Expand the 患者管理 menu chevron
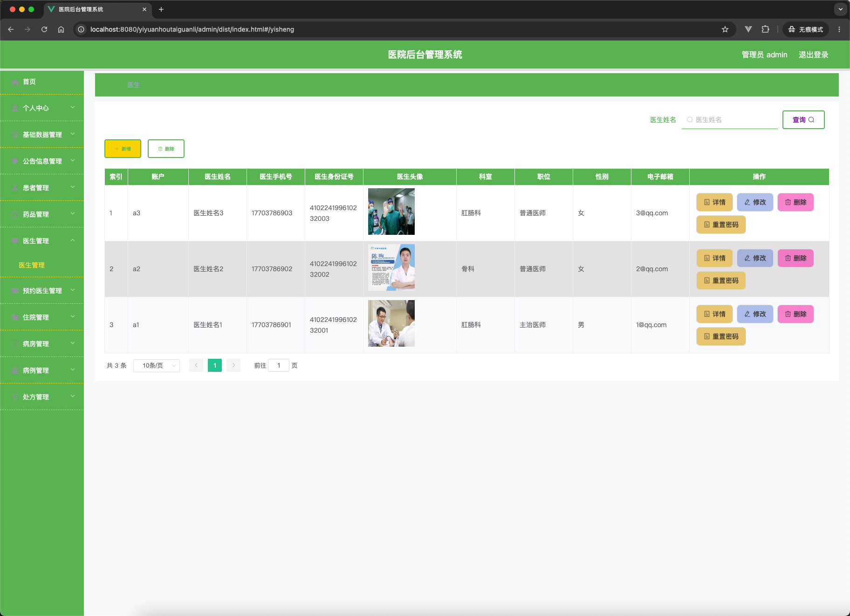 point(73,187)
